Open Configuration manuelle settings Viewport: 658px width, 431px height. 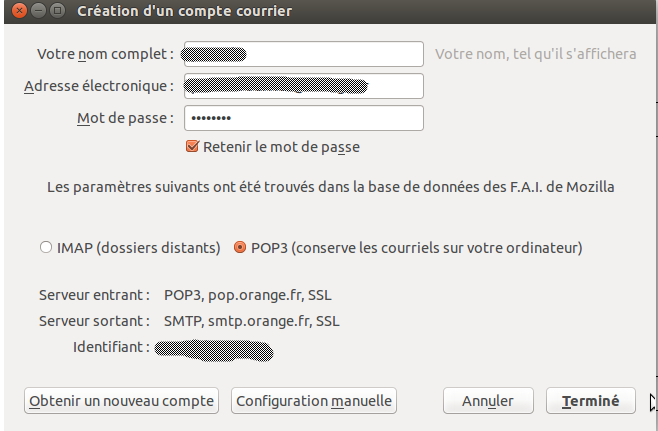coord(314,401)
